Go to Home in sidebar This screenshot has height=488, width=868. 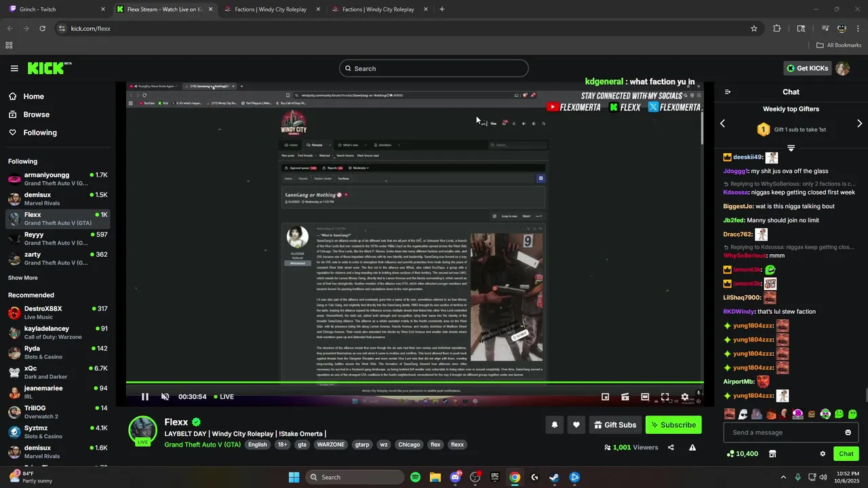(57, 96)
